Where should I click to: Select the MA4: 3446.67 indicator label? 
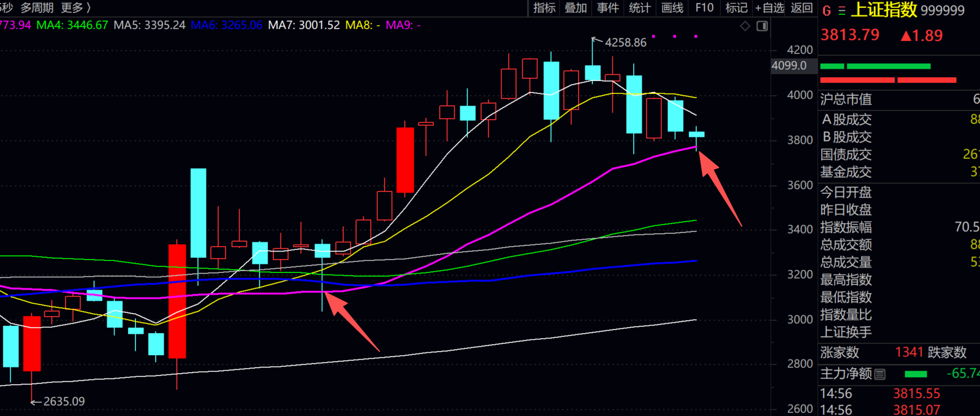tap(72, 25)
